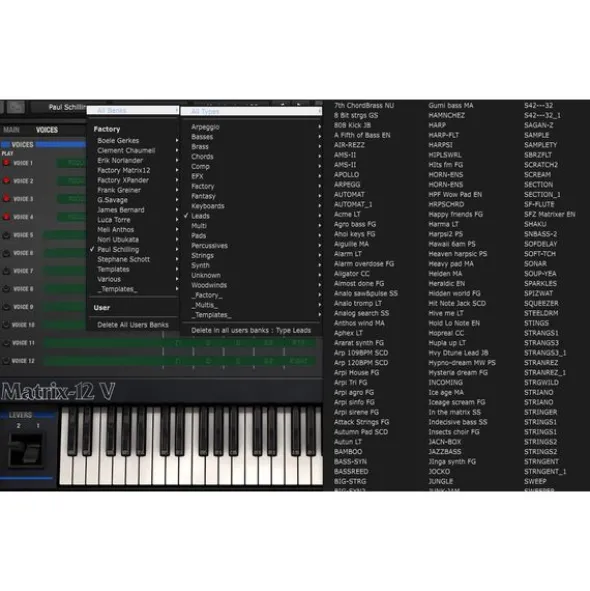The height and width of the screenshot is (591, 590).
Task: Choose preset JAZZBASS
Action: tap(444, 452)
